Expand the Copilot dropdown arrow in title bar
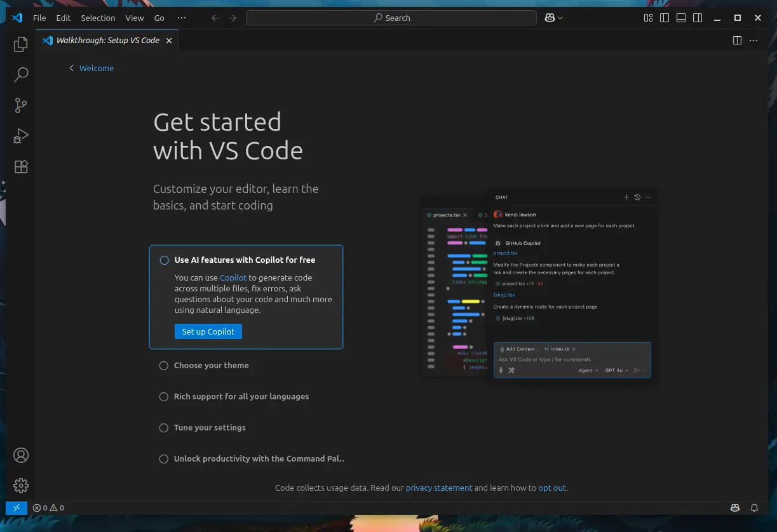The height and width of the screenshot is (532, 777). [560, 18]
